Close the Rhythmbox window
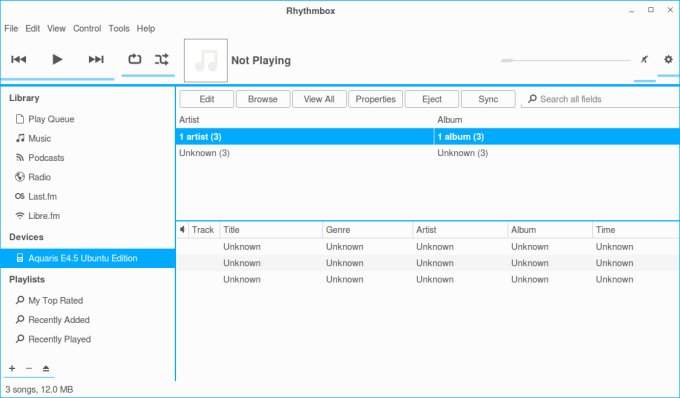680x398 pixels. [x=670, y=10]
